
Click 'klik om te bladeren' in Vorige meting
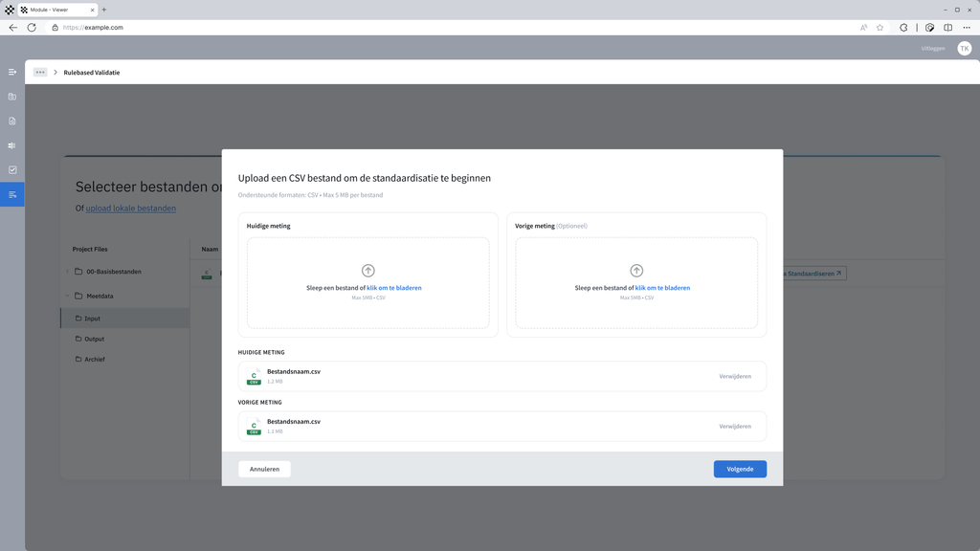(x=662, y=288)
